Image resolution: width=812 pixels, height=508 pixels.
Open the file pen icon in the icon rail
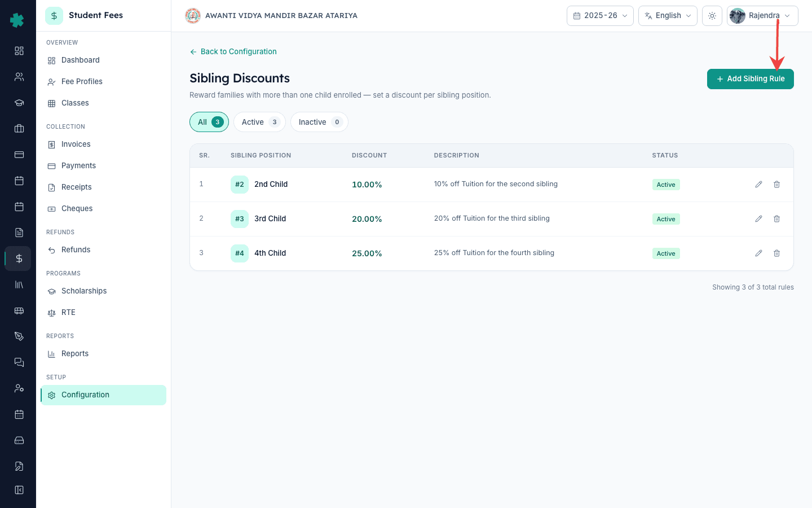pos(19,466)
